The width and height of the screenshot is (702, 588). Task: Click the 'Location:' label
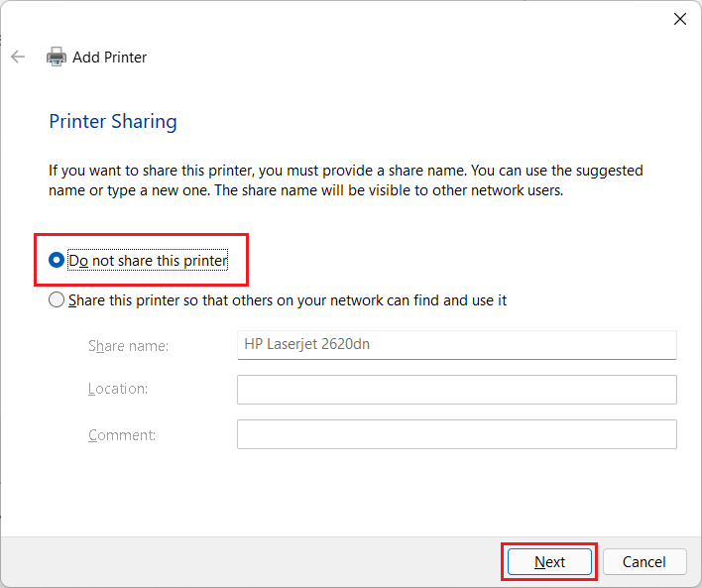click(x=118, y=390)
